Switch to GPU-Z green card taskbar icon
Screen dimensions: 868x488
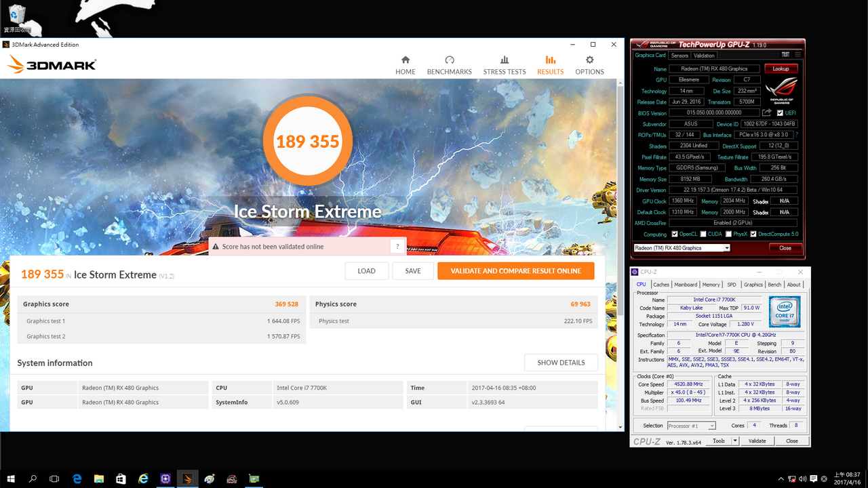[253, 479]
